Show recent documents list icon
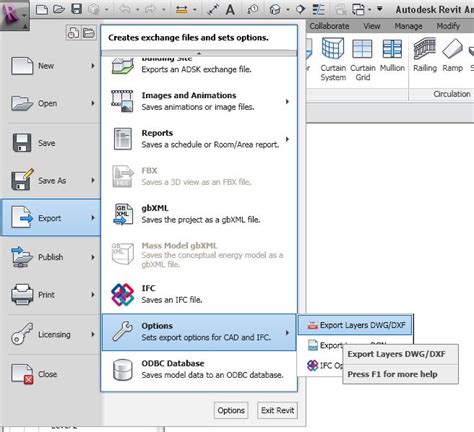 (73, 33)
